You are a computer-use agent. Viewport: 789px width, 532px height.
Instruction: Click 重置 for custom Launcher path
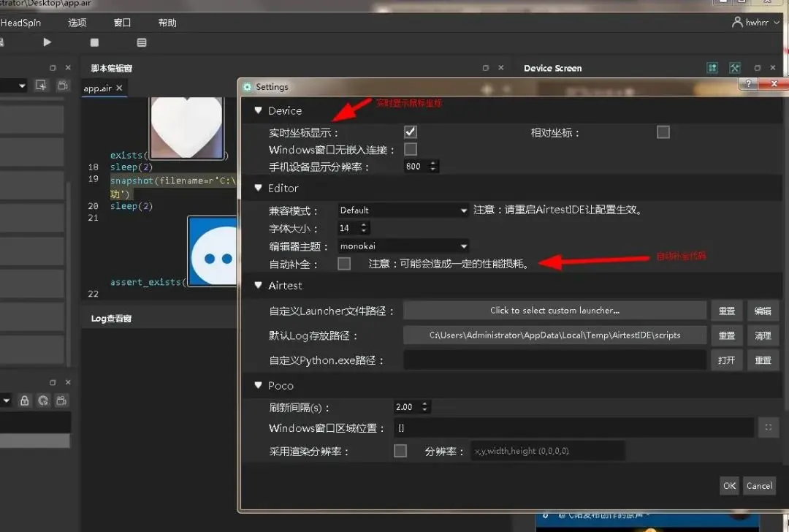[x=727, y=311]
